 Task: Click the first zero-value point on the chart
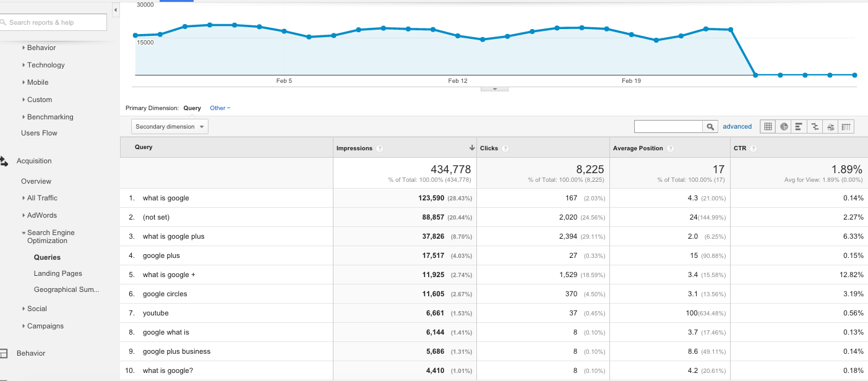[755, 75]
